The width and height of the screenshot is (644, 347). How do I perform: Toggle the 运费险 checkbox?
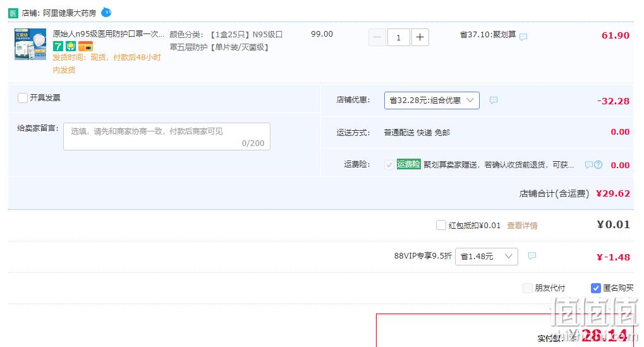[389, 165]
